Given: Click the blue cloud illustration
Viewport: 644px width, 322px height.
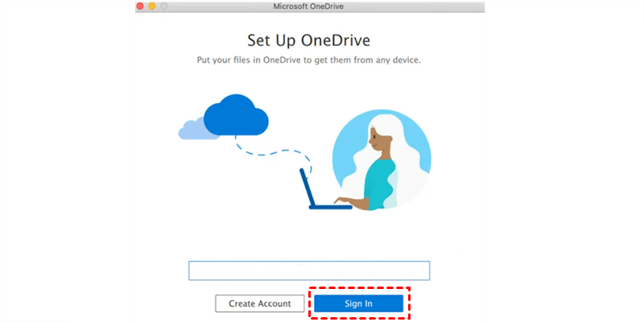Looking at the screenshot, I should [x=236, y=115].
